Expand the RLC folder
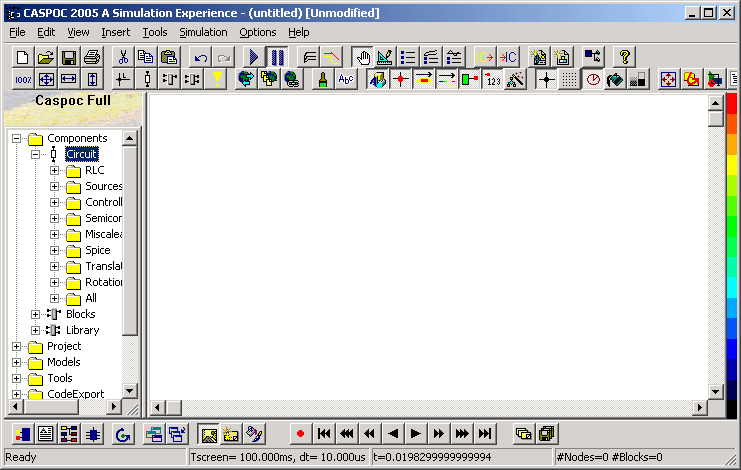The height and width of the screenshot is (470, 741). [x=54, y=171]
